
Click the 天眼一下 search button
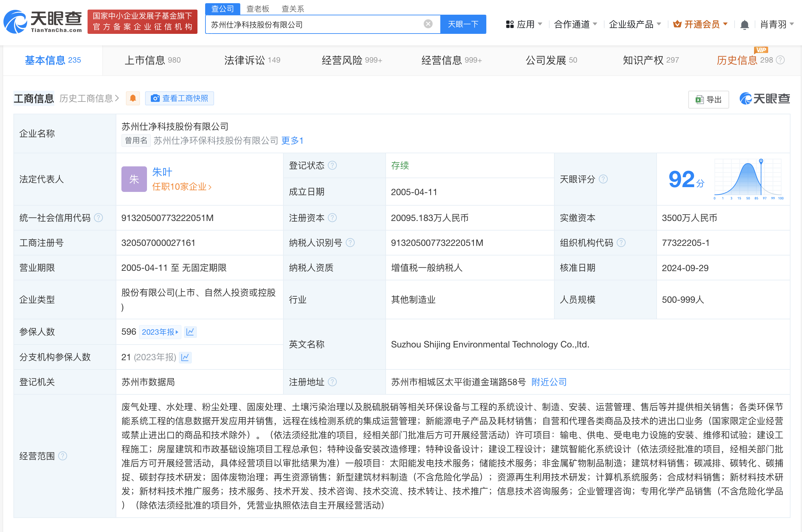(x=463, y=24)
